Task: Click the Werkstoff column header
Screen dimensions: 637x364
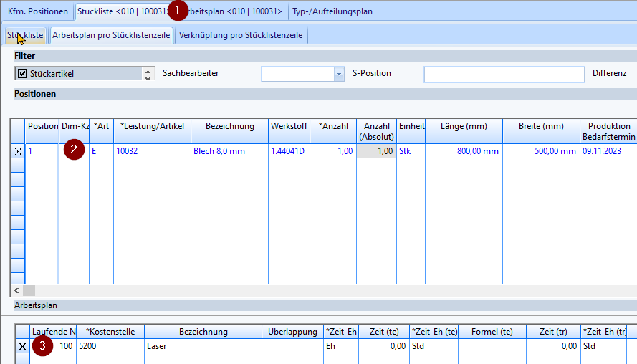Action: pos(289,126)
